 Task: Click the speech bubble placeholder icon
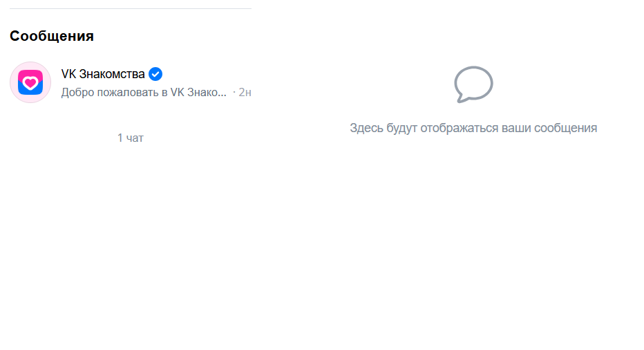[473, 84]
